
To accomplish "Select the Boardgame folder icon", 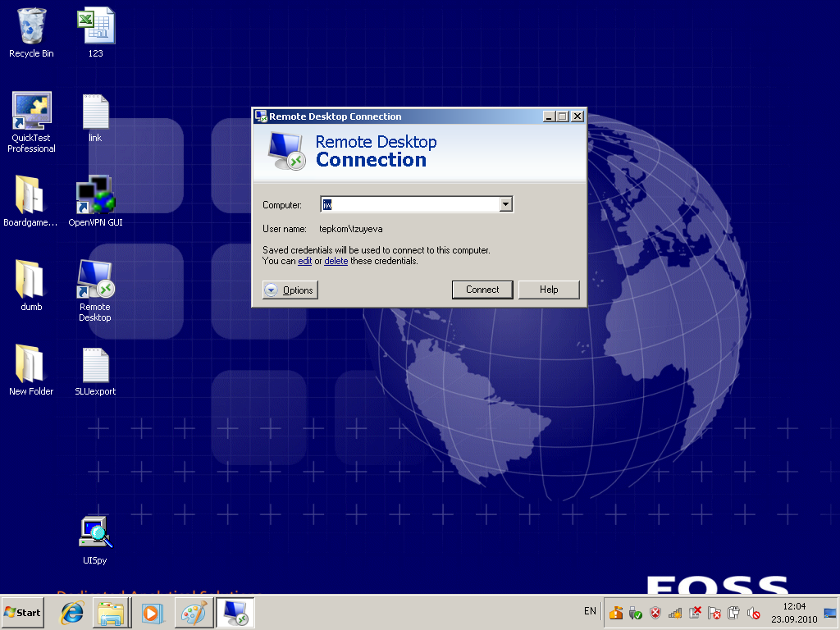I will tap(30, 202).
